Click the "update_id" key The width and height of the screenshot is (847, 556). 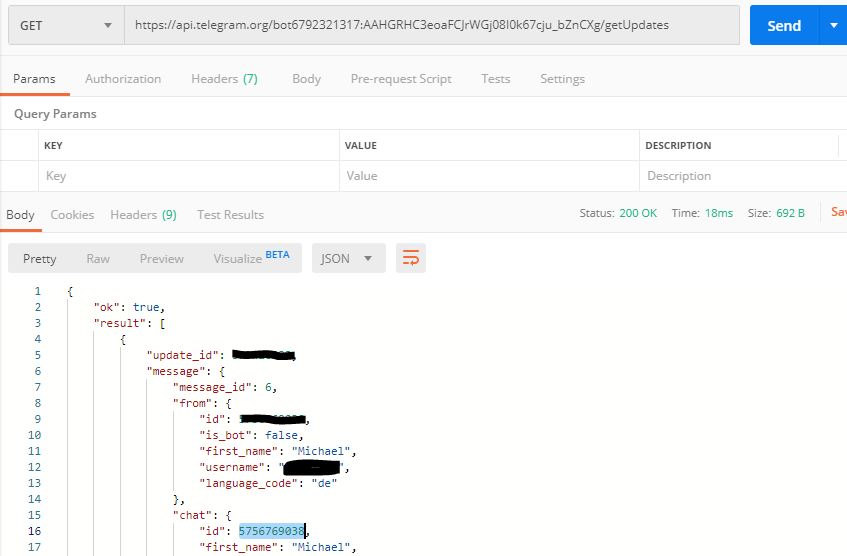pos(183,356)
